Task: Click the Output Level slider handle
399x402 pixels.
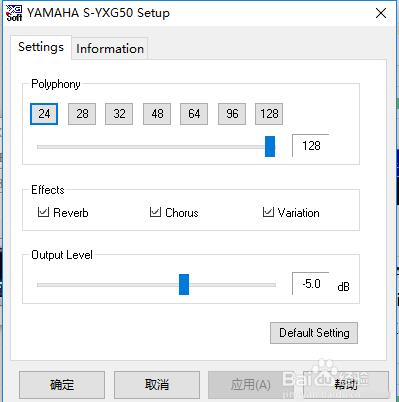Action: pos(184,284)
